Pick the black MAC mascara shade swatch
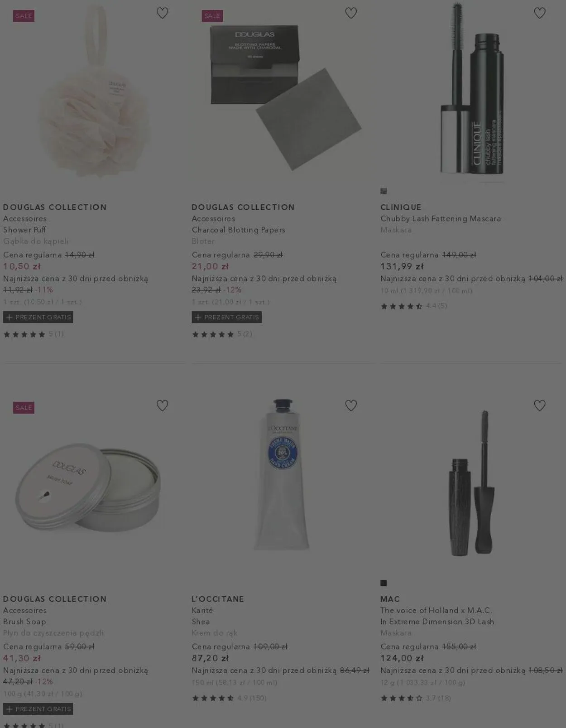The image size is (566, 728). (384, 583)
